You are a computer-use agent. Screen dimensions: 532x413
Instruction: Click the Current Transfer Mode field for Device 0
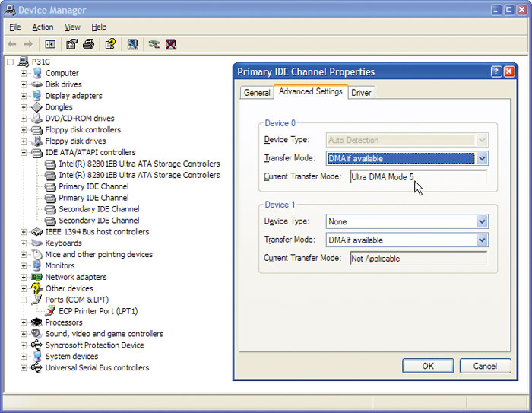418,176
